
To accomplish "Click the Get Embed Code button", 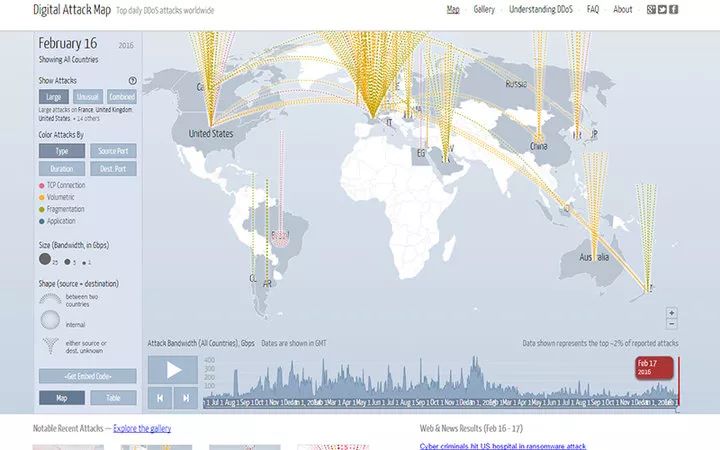I will (x=88, y=376).
